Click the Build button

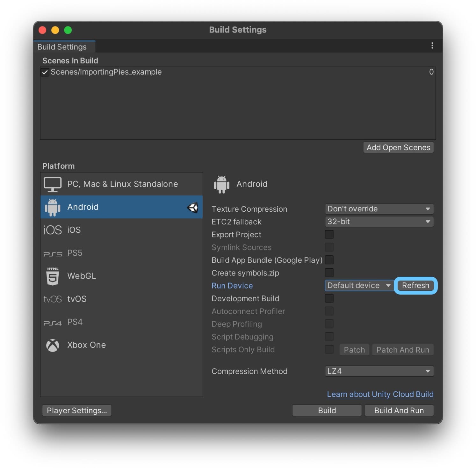click(x=327, y=411)
